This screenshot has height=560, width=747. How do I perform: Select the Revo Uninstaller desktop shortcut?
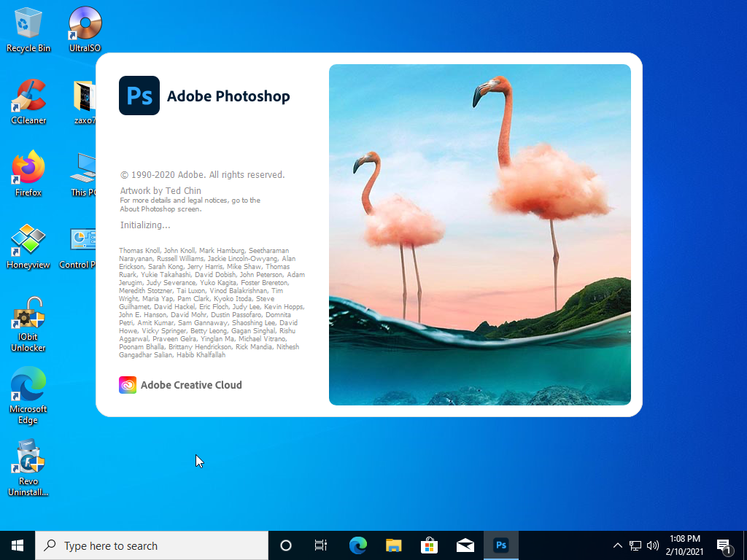click(x=28, y=468)
